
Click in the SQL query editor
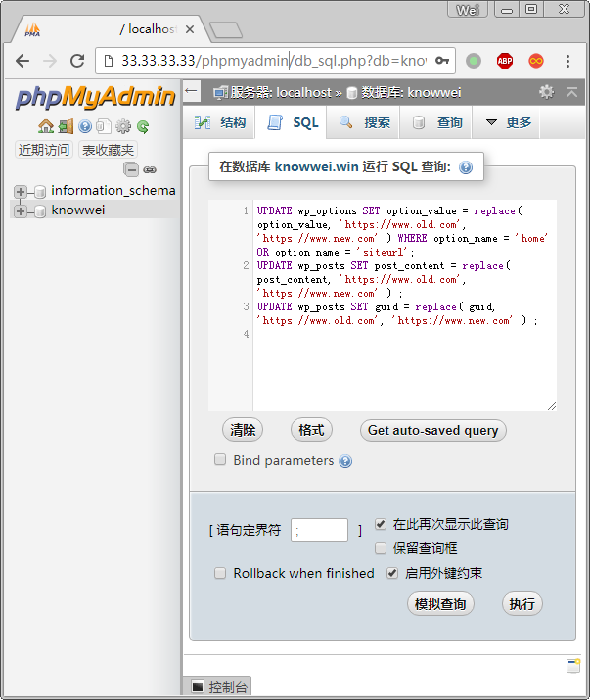click(382, 305)
